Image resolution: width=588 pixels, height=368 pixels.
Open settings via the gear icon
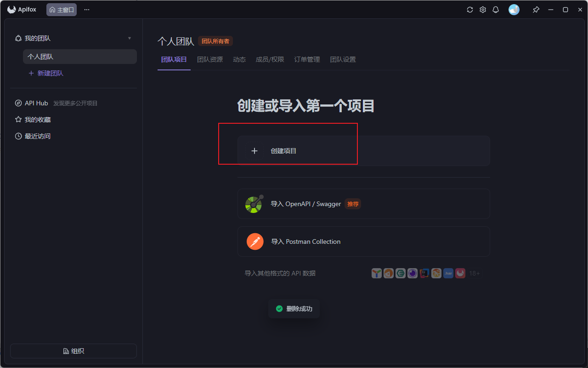click(x=483, y=10)
